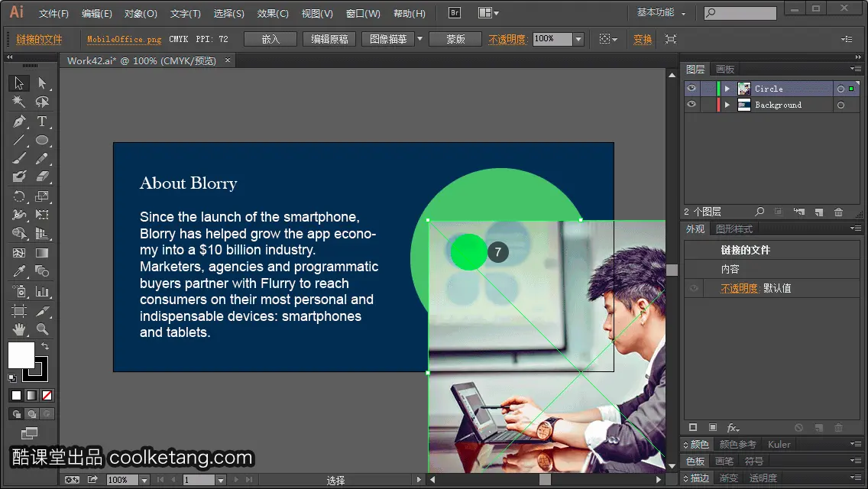Open opacity percentage dropdown
Image resolution: width=868 pixels, height=489 pixels.
pyautogui.click(x=578, y=39)
